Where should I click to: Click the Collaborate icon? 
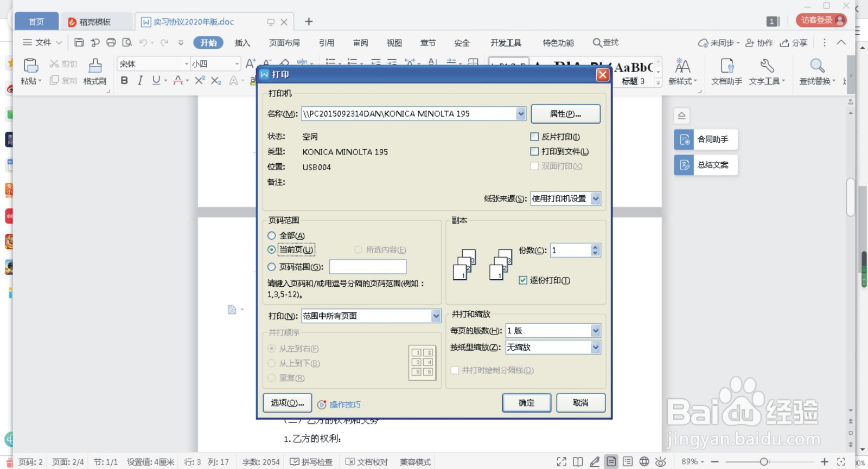[x=759, y=43]
